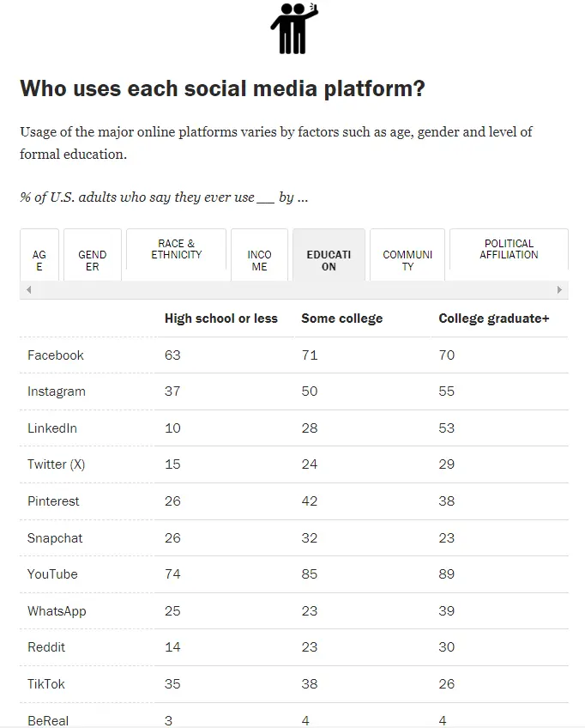The width and height of the screenshot is (585, 728).
Task: Open the Political Affiliation tab
Action: [x=509, y=249]
